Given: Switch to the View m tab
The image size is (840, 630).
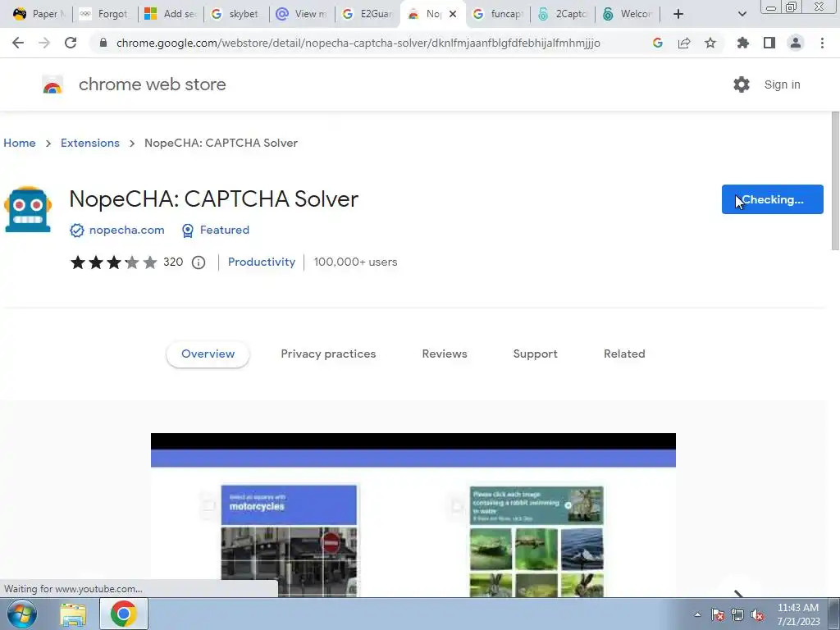Looking at the screenshot, I should tap(302, 14).
